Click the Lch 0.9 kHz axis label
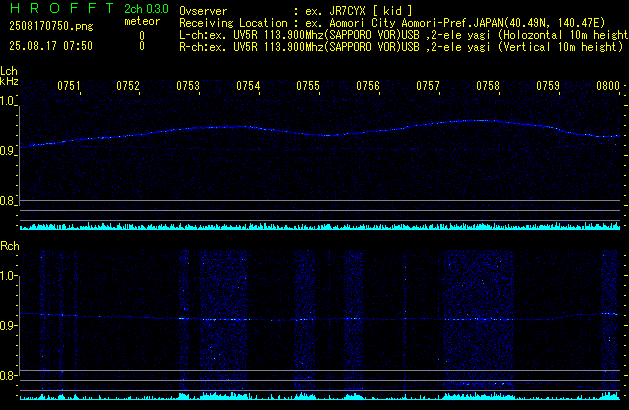The image size is (629, 410). click(x=7, y=151)
